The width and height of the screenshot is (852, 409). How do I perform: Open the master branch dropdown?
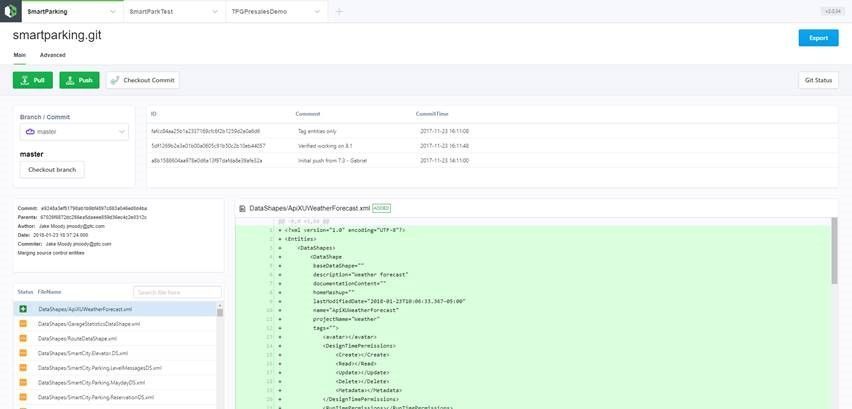pos(74,131)
